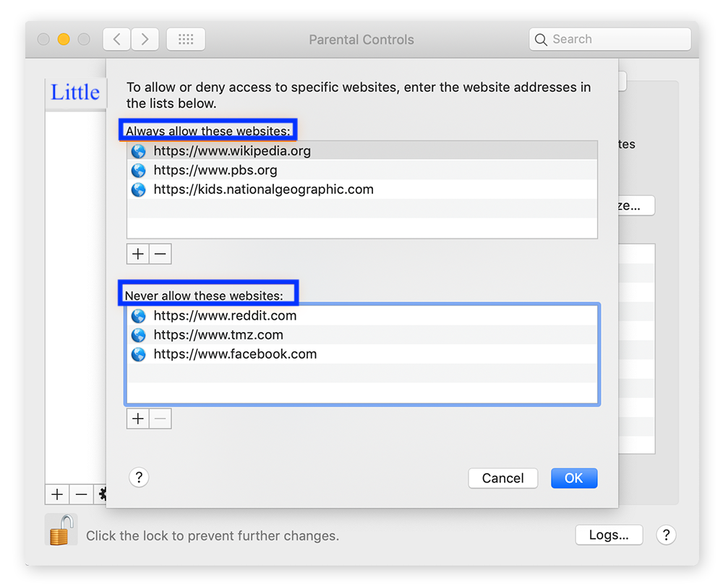Confirm the website lists with OK
Viewport: 723px width, 588px height.
[573, 478]
